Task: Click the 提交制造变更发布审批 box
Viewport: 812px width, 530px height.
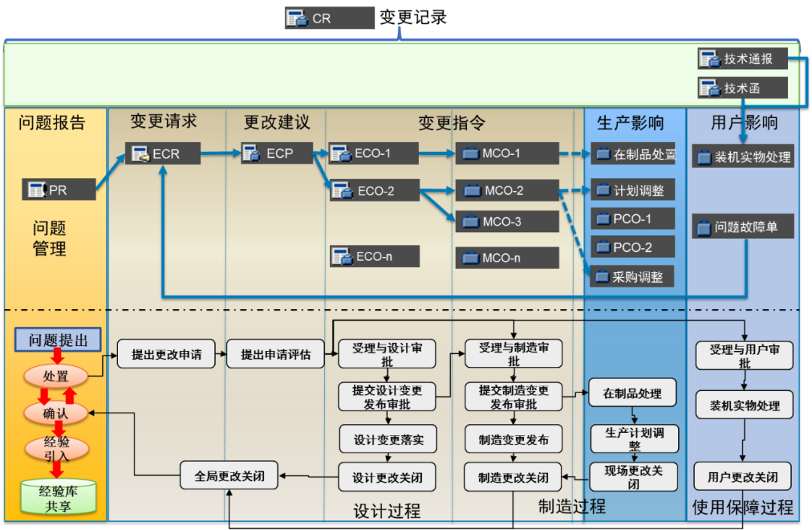Action: (514, 396)
